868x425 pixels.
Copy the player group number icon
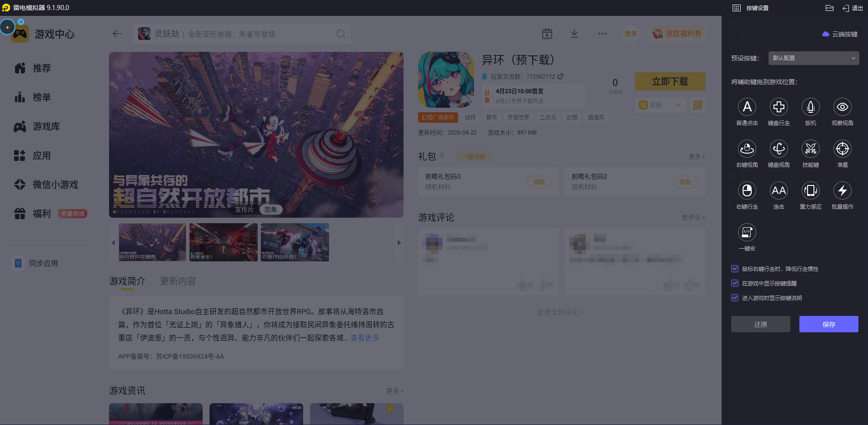point(560,76)
